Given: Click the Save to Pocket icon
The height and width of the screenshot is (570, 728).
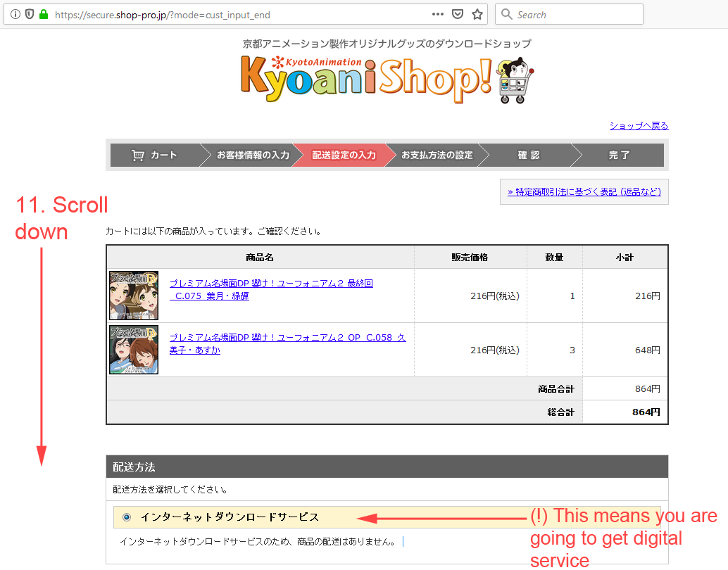Looking at the screenshot, I should [x=458, y=14].
